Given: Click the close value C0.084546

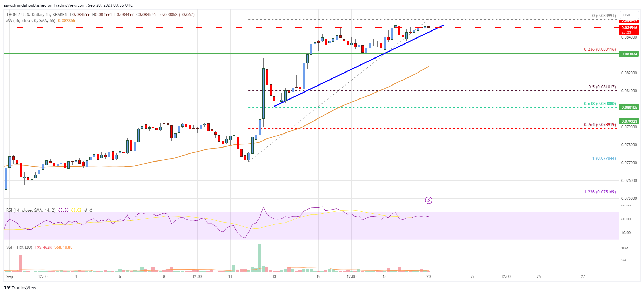Looking at the screenshot, I should click(146, 15).
